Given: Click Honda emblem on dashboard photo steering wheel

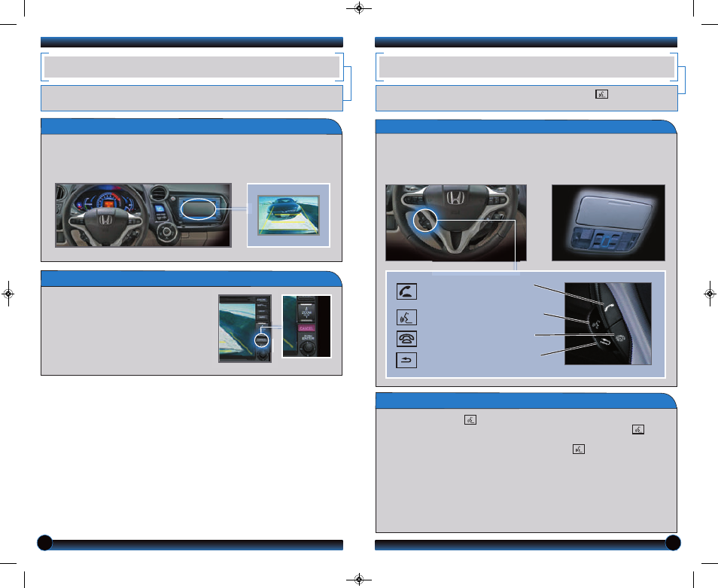Looking at the screenshot, I should tap(106, 220).
